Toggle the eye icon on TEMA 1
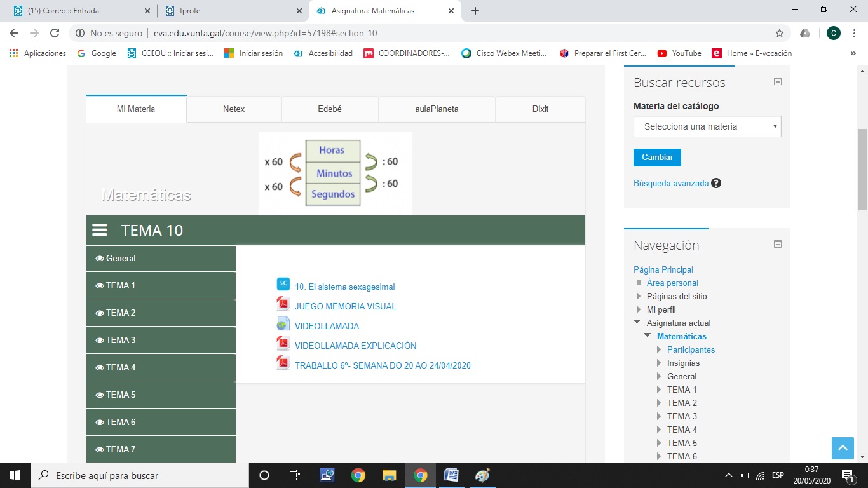 [x=100, y=286]
